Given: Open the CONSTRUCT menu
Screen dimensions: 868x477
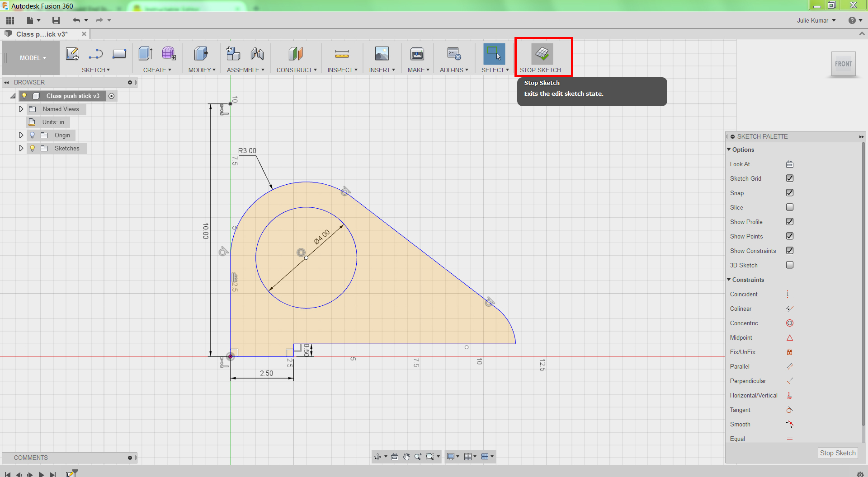Looking at the screenshot, I should point(297,70).
